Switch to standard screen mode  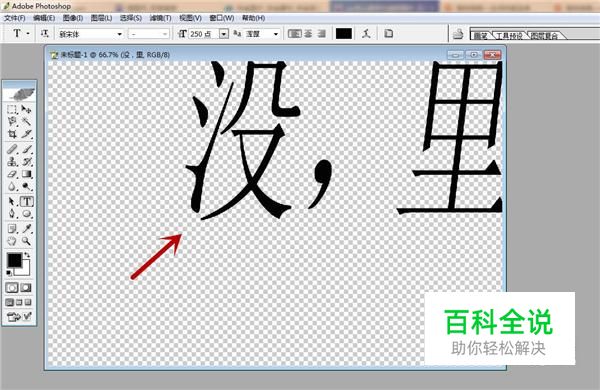10,302
